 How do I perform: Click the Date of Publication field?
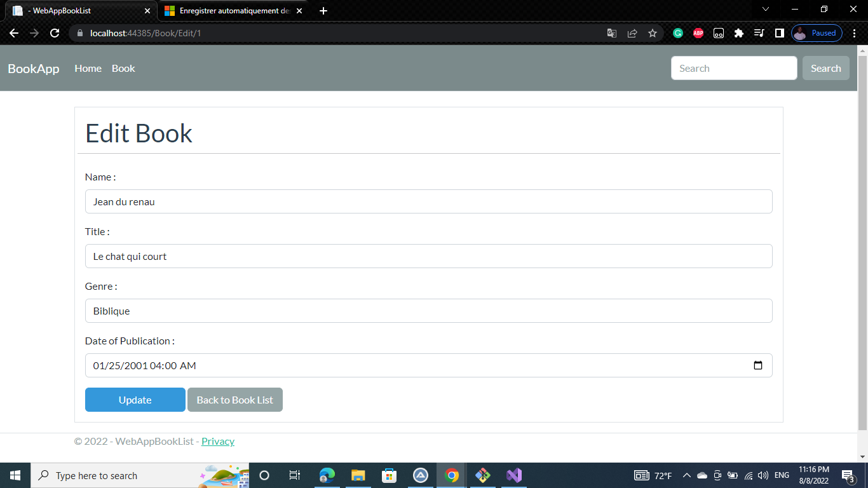pos(429,365)
